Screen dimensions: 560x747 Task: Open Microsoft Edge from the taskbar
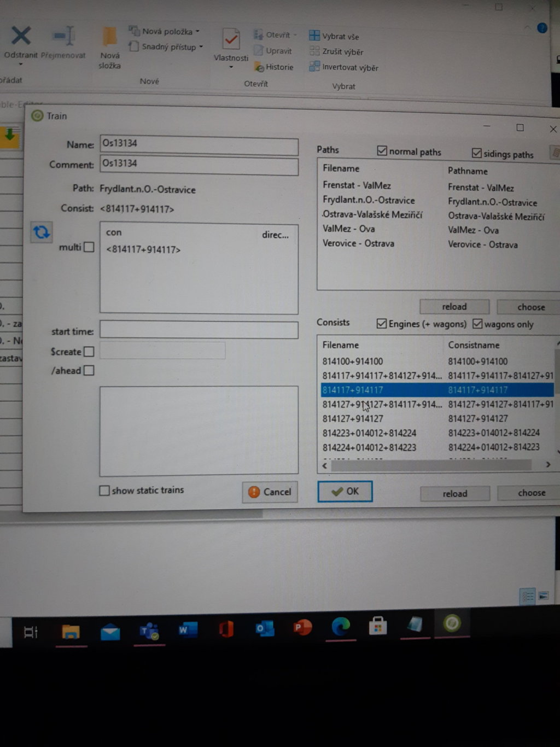tap(341, 627)
